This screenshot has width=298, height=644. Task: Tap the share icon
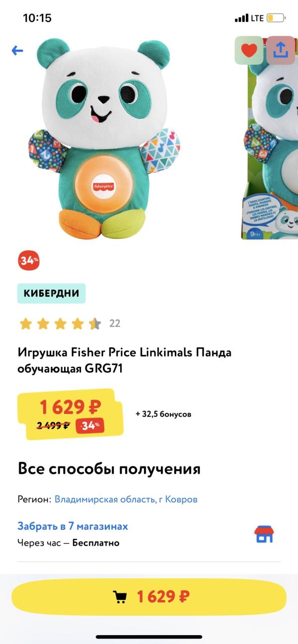[281, 50]
